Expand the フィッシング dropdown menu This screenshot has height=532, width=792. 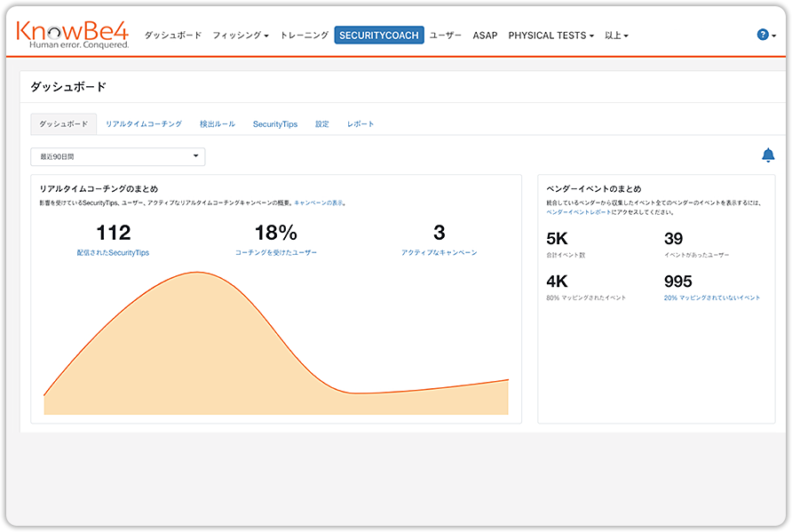pos(241,36)
